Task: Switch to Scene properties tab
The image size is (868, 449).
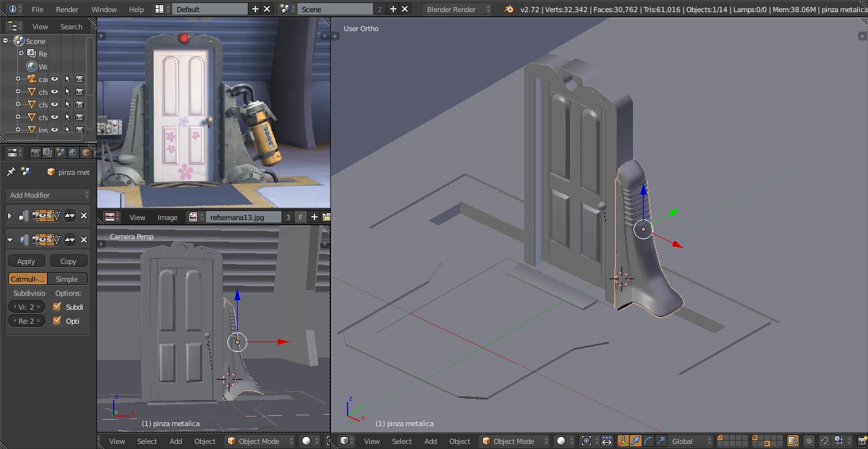Action: pyautogui.click(x=60, y=153)
